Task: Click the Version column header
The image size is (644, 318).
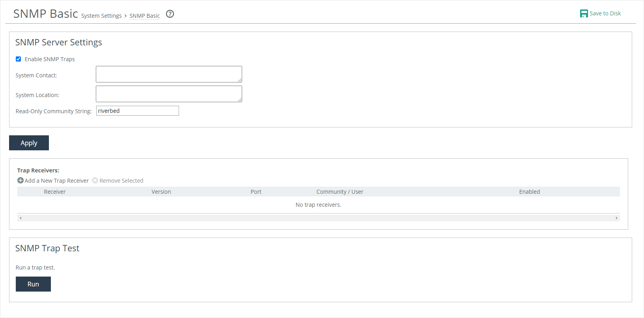Action: click(161, 192)
